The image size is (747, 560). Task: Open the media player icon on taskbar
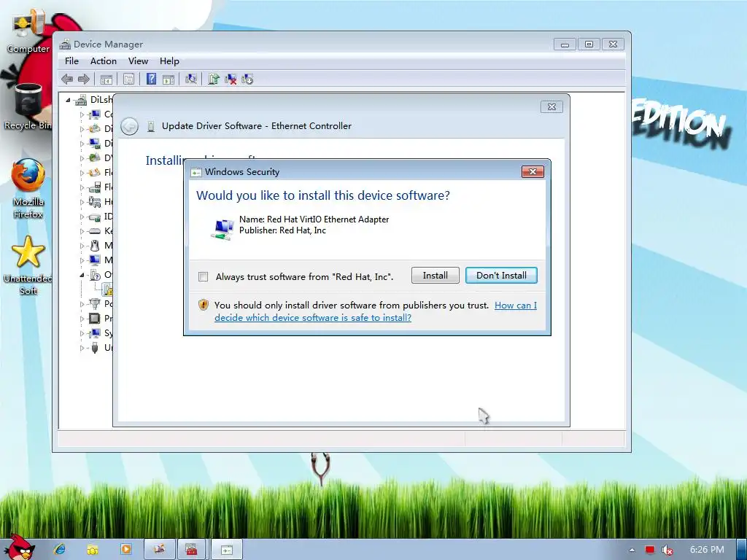click(125, 549)
